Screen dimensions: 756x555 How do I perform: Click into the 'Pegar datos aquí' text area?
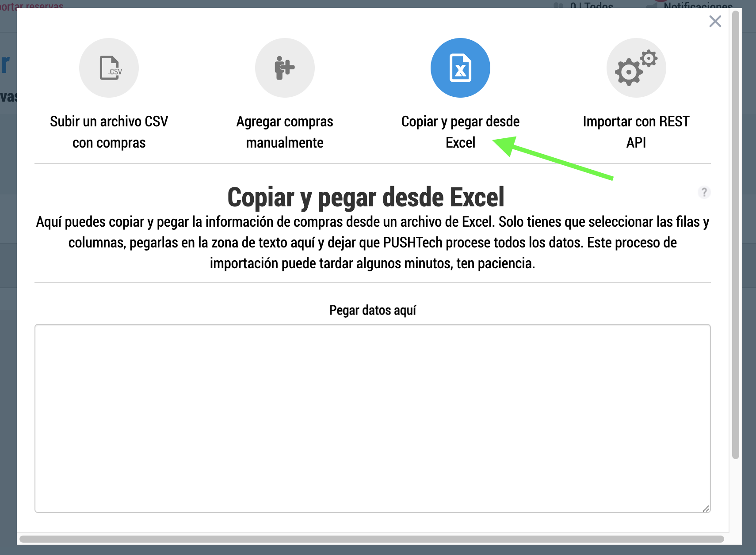point(373,418)
